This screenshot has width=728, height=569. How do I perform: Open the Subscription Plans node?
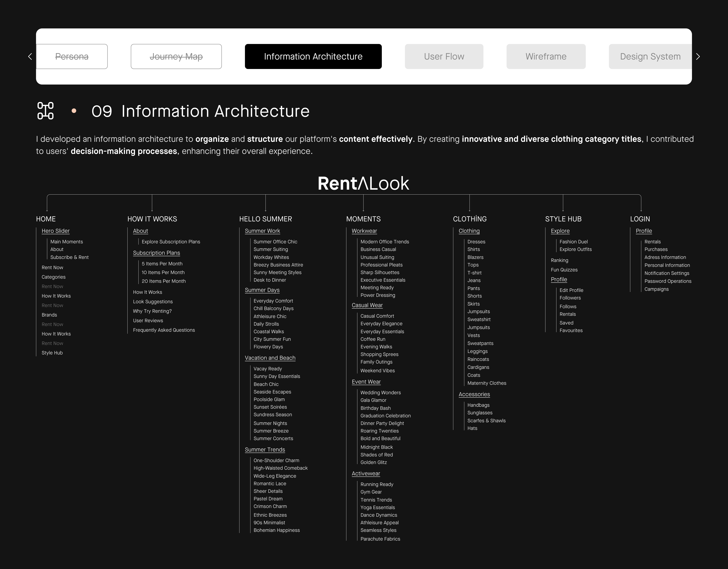point(156,253)
